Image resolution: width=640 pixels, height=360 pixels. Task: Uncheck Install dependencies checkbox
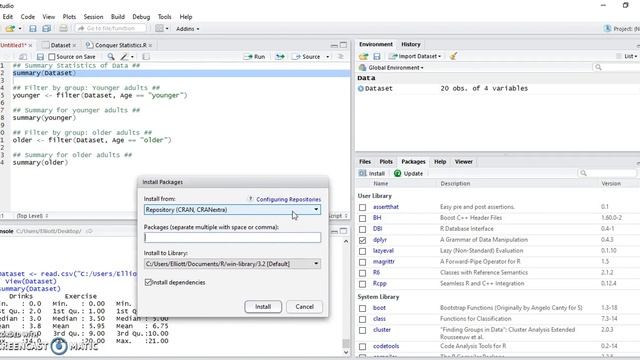[148, 282]
